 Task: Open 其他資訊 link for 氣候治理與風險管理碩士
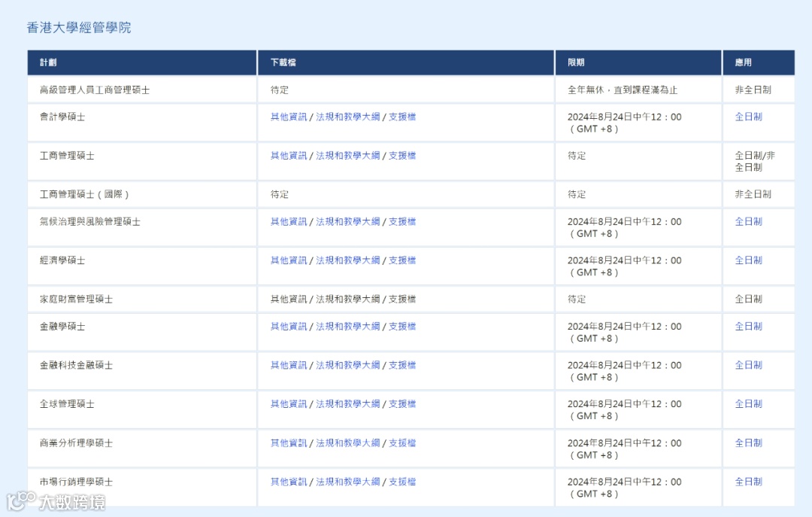click(x=289, y=222)
